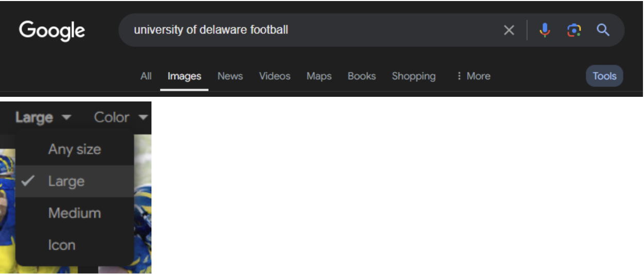Open Google Lens image search
The width and height of the screenshot is (644, 274).
click(574, 30)
